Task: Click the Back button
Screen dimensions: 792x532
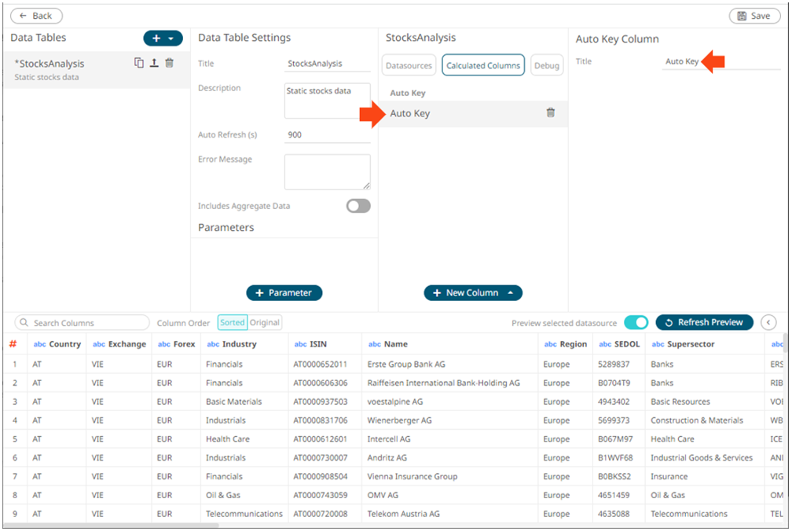Action: [36, 16]
